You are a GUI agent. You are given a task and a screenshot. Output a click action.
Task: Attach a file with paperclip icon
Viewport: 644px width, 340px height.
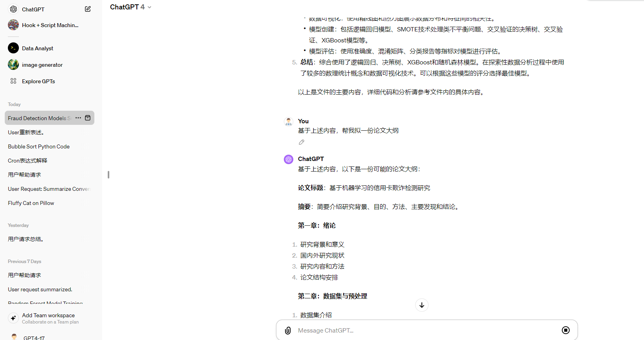point(288,331)
